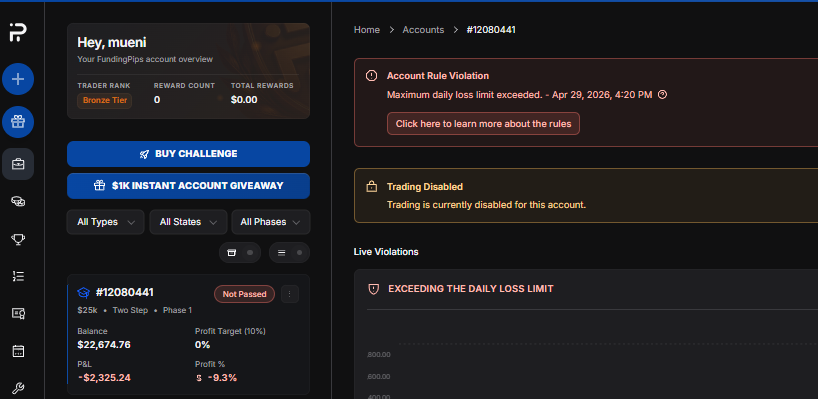Viewport: 818px width, 399px height.
Task: Click the BUY CHALLENGE button
Action: click(188, 154)
